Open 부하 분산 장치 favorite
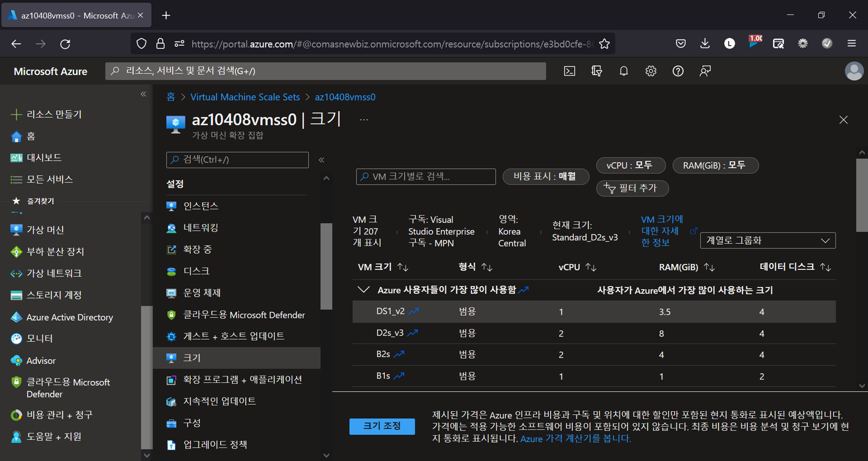868x461 pixels. click(47, 252)
